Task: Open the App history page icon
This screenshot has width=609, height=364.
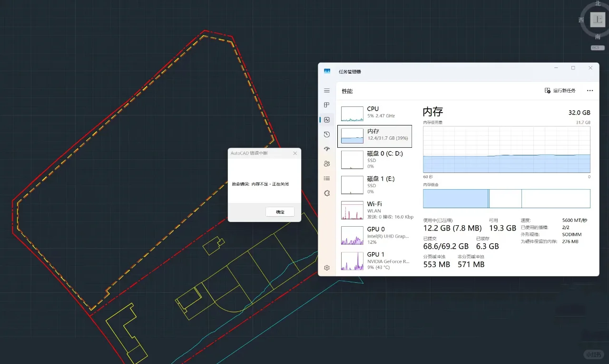Action: point(326,134)
